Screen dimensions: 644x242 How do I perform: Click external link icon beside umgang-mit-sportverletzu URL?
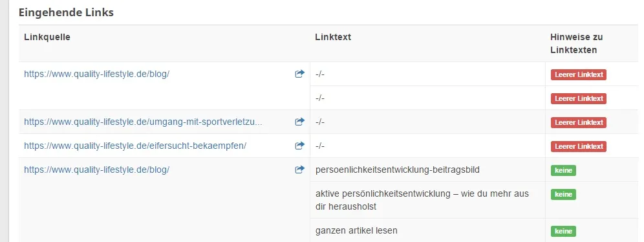click(300, 122)
